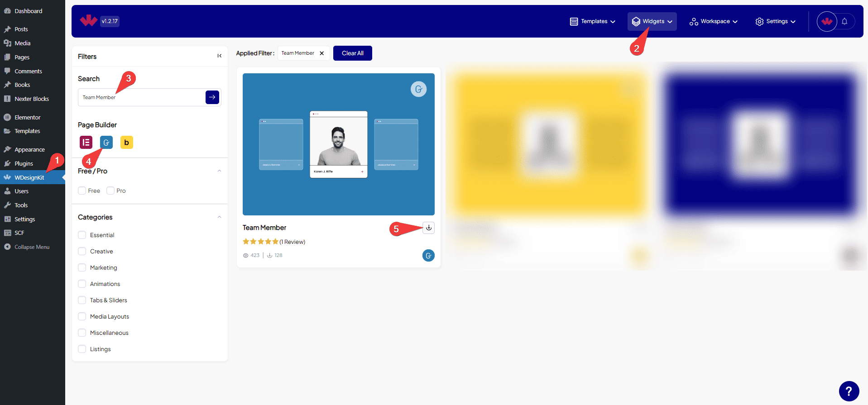Open Nexter Blocks menu

click(x=33, y=99)
